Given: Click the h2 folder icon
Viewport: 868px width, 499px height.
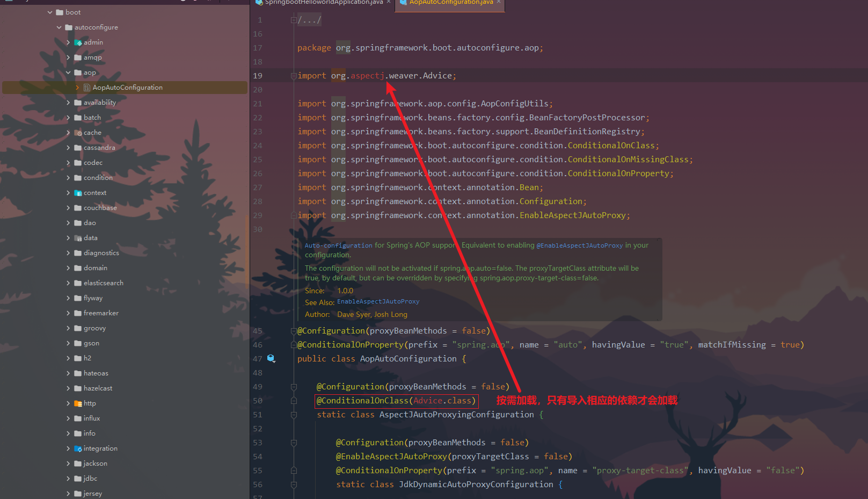Looking at the screenshot, I should (78, 358).
